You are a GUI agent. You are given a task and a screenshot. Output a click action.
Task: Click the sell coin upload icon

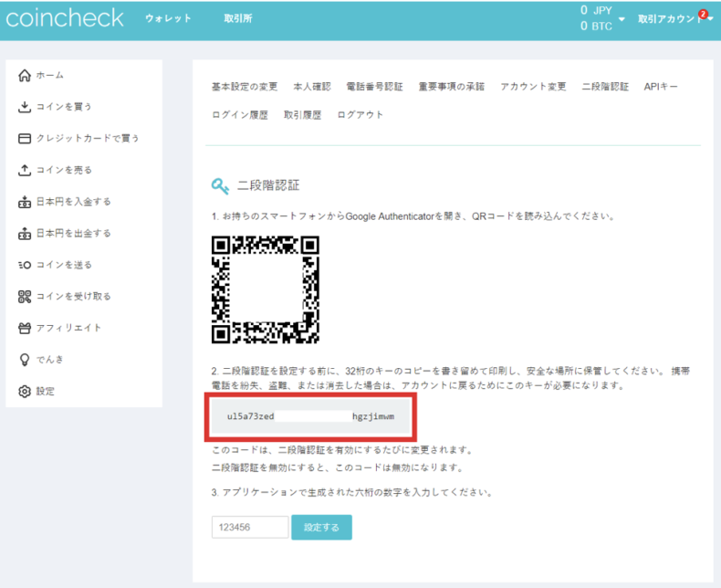coord(25,170)
